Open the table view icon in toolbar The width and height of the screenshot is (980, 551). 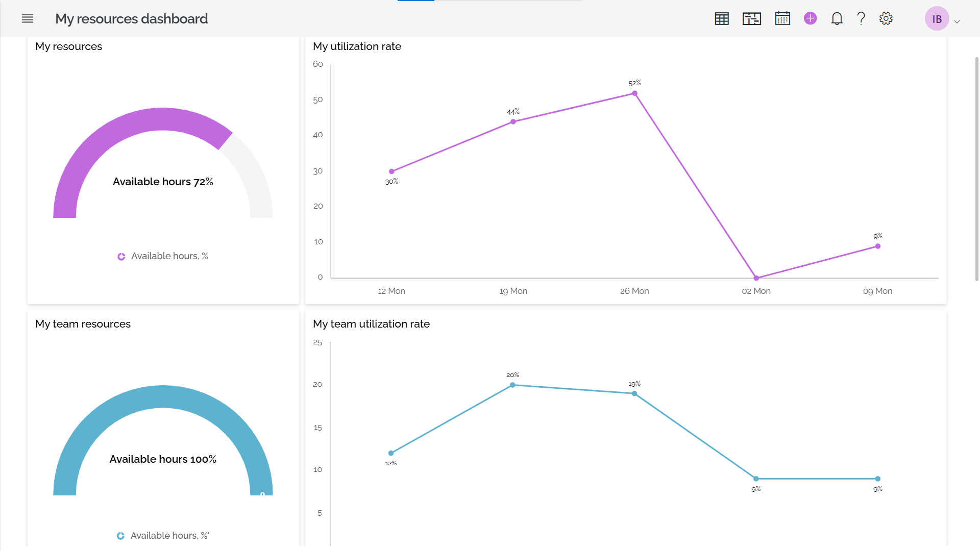tap(722, 18)
